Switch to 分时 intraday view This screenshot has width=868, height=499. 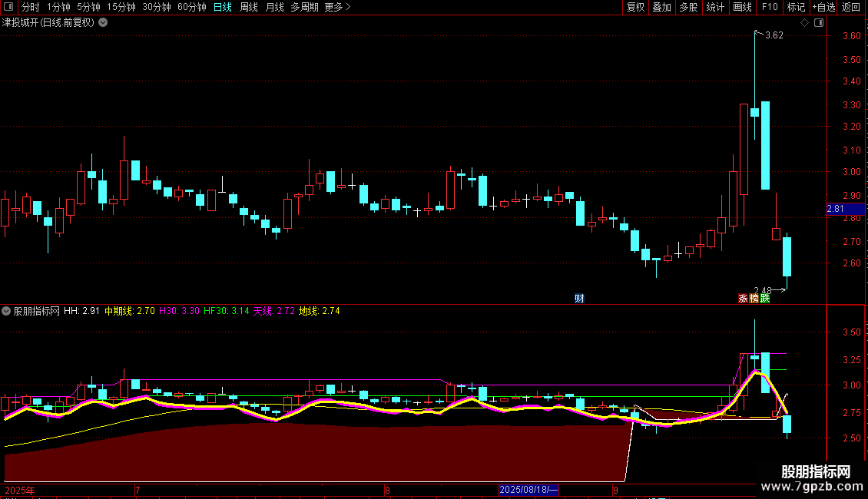[31, 7]
